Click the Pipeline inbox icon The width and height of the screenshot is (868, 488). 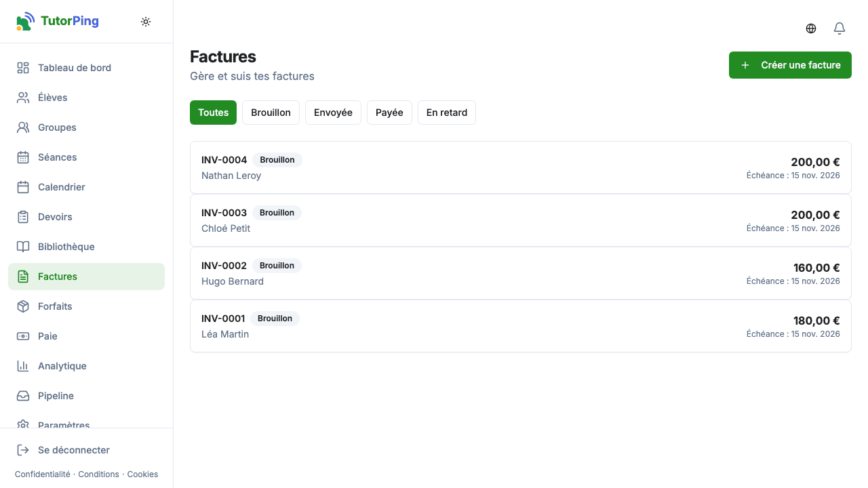(x=23, y=396)
